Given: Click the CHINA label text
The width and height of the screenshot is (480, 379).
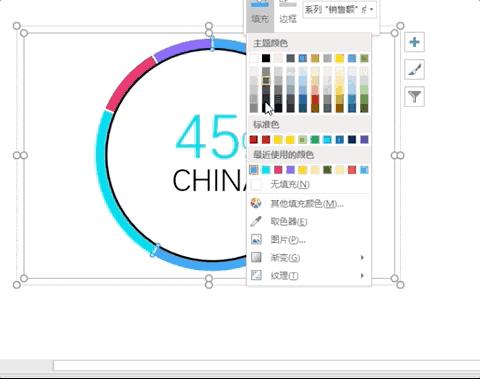Looking at the screenshot, I should click(210, 180).
